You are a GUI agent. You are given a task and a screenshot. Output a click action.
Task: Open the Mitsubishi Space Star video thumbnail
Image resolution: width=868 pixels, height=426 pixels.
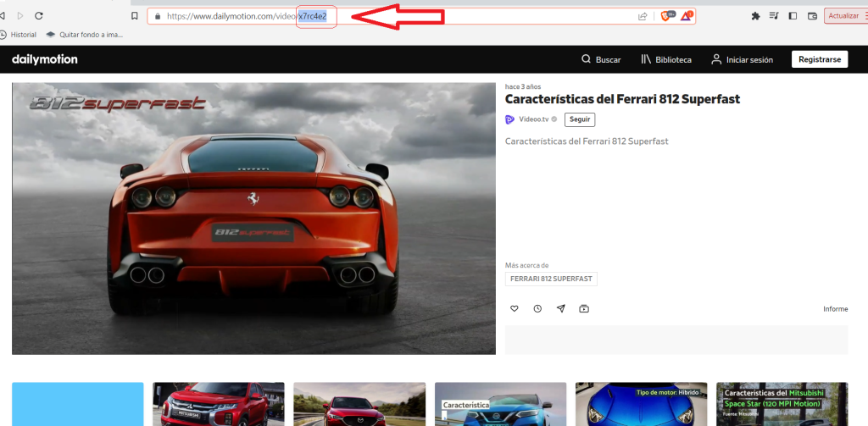click(x=782, y=404)
